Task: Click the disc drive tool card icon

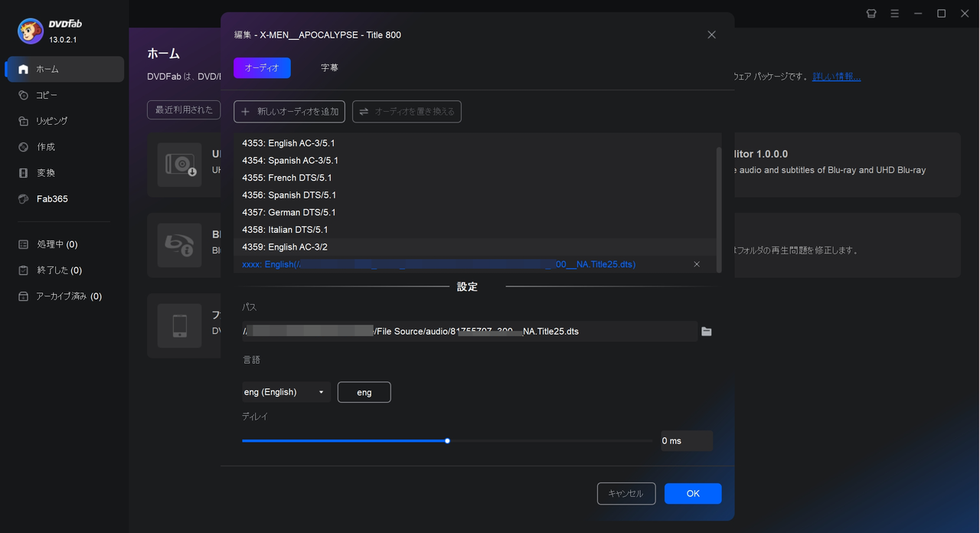Action: pos(180,165)
